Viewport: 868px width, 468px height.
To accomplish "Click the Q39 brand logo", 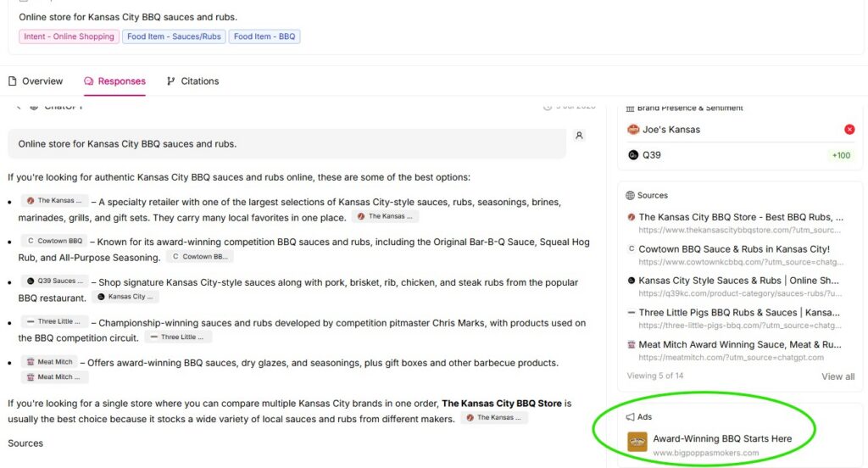I will [633, 155].
